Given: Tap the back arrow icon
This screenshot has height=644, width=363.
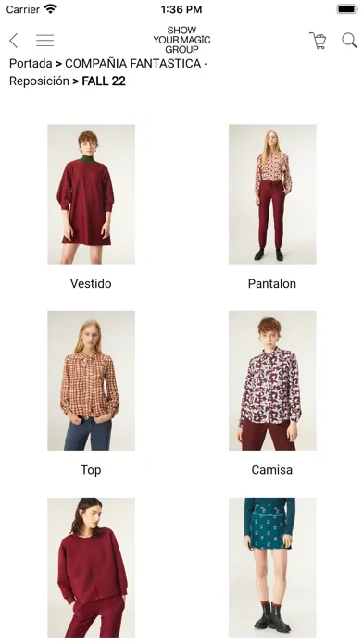Looking at the screenshot, I should (14, 41).
